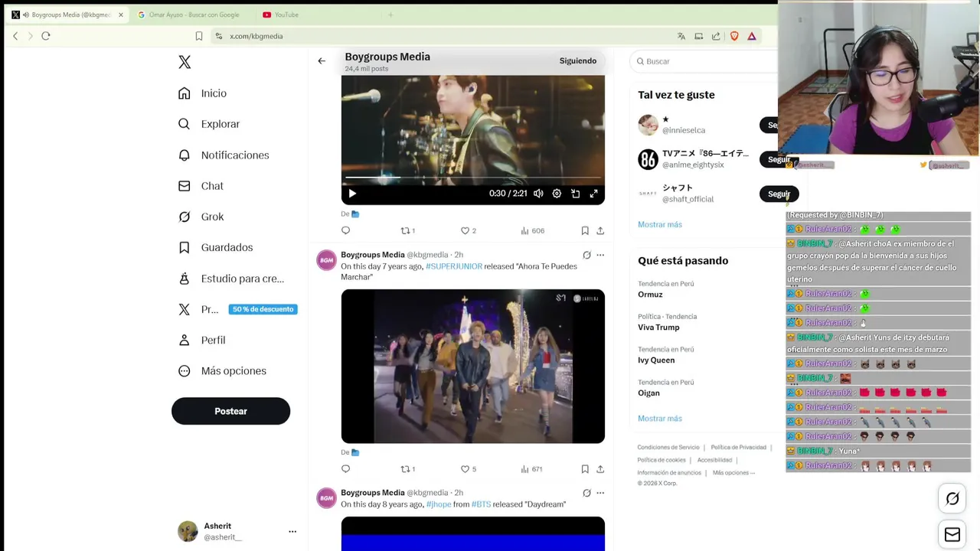Click the translate page icon in address bar

(681, 36)
